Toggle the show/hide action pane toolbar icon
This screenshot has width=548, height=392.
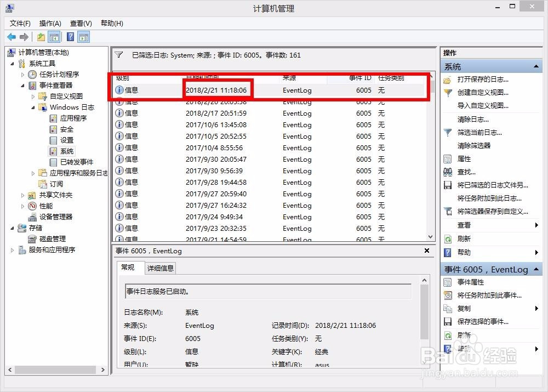pos(83,37)
